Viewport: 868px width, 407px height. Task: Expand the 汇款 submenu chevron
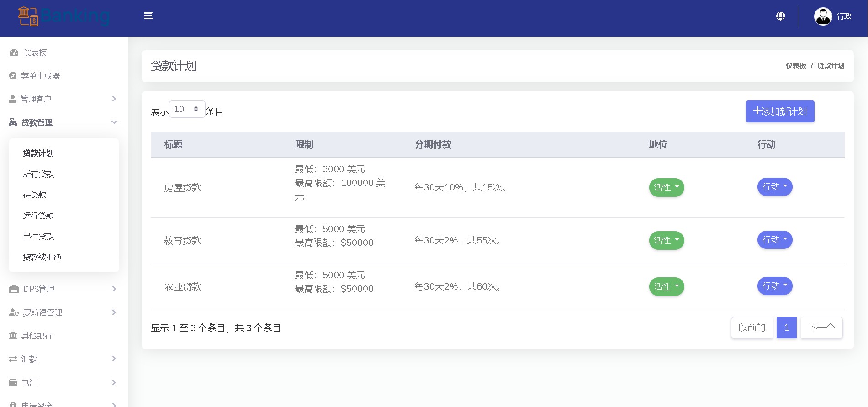(x=114, y=359)
